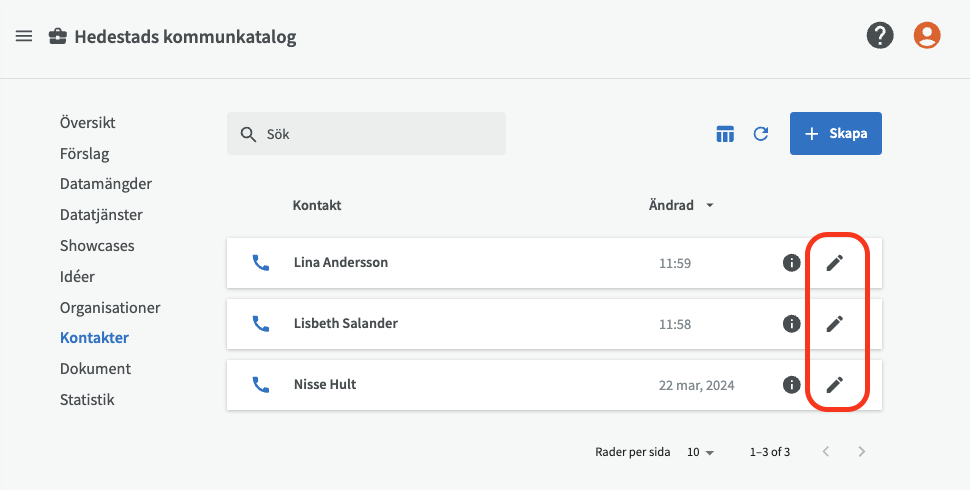Viewport: 970px width, 490px height.
Task: Open the Lisbeth Salander contact row
Action: tap(345, 324)
